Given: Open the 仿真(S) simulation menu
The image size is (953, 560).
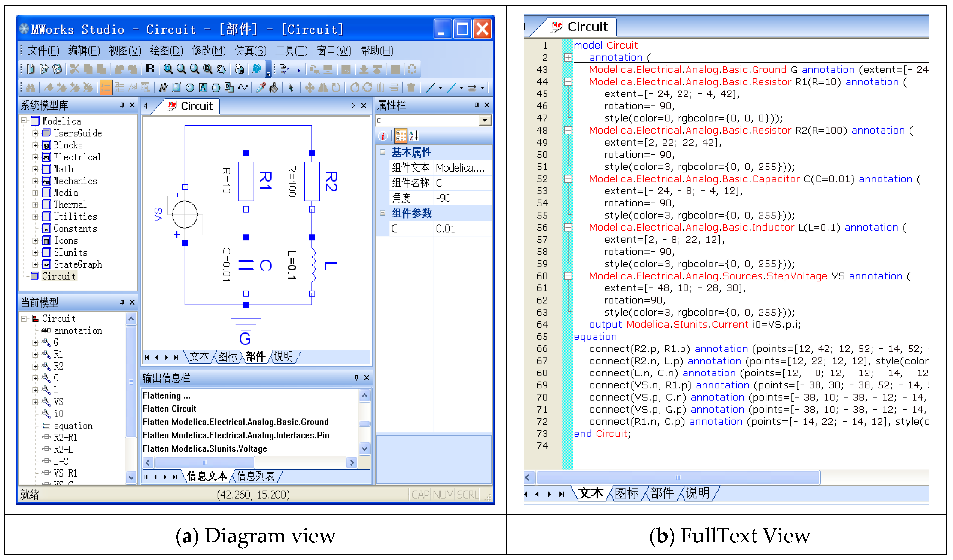Looking at the screenshot, I should (x=250, y=51).
